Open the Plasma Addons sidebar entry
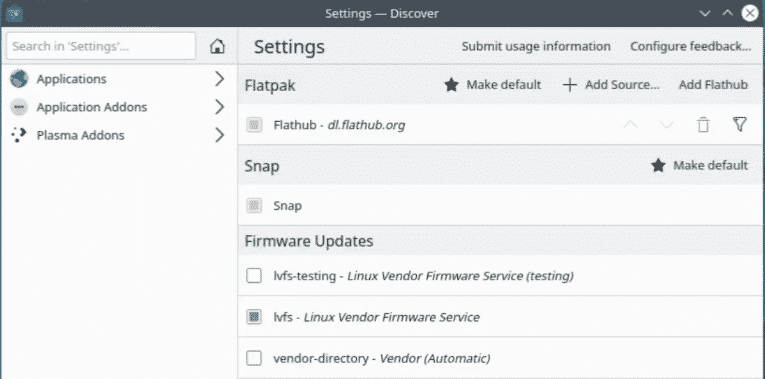The image size is (765, 379). point(119,135)
